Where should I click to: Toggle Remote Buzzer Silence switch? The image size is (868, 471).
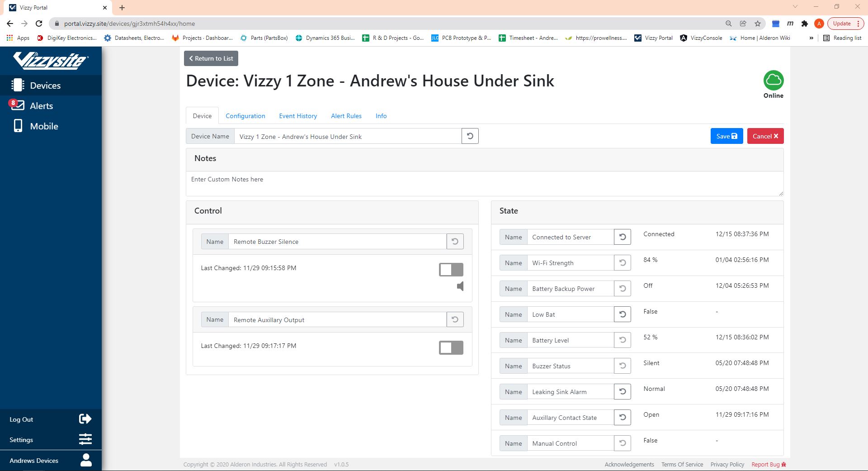[x=451, y=270]
